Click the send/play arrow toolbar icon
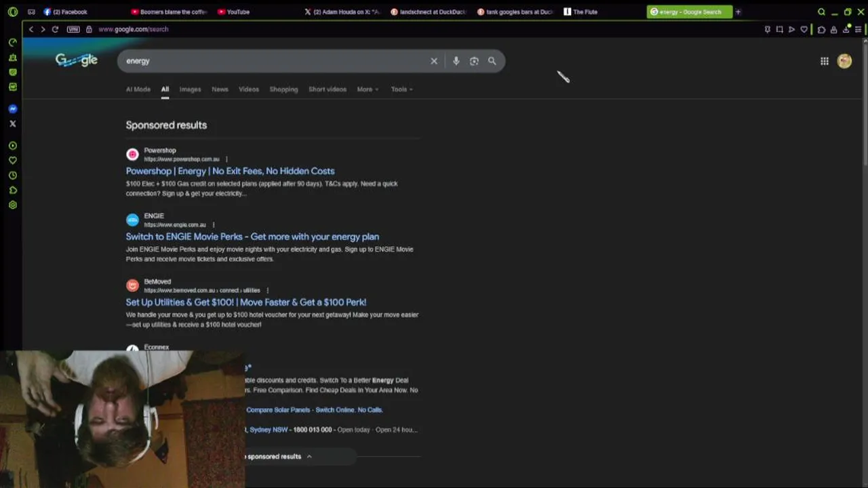Image resolution: width=868 pixels, height=488 pixels. click(x=791, y=29)
